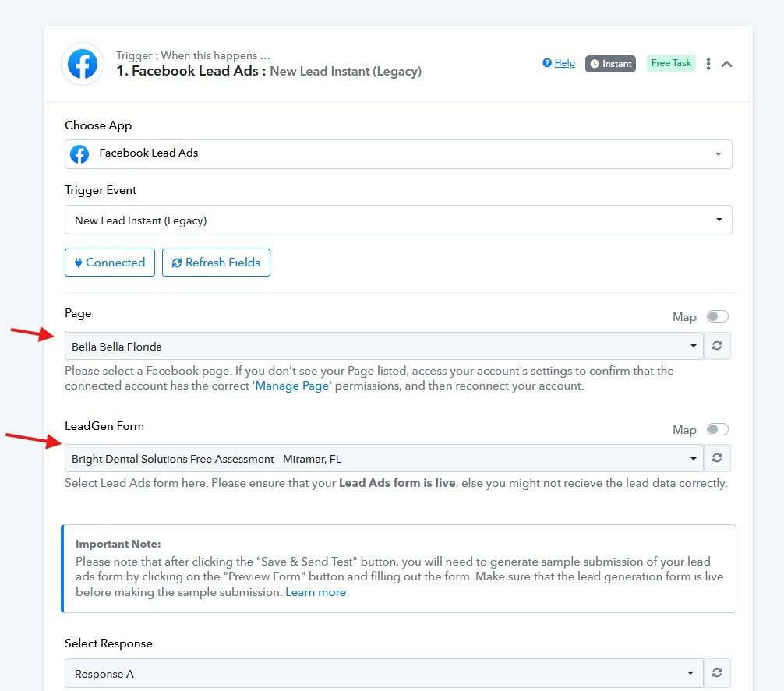Screen dimensions: 784x691
Task: Open the Select Response dropdown
Action: [383, 673]
